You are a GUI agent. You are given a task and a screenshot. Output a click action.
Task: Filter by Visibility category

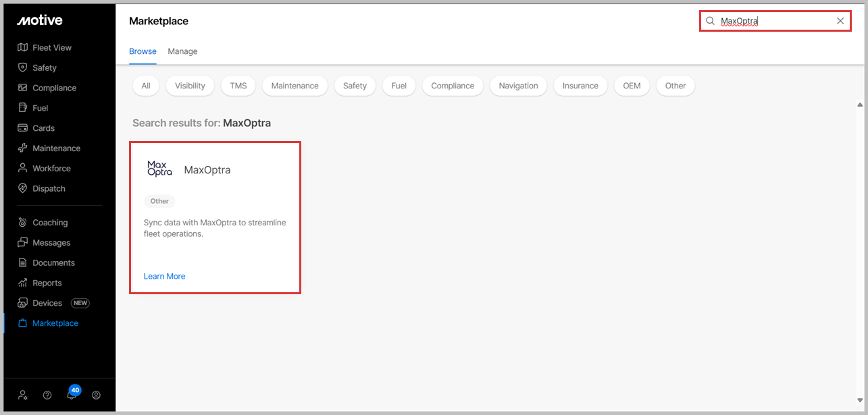(190, 86)
